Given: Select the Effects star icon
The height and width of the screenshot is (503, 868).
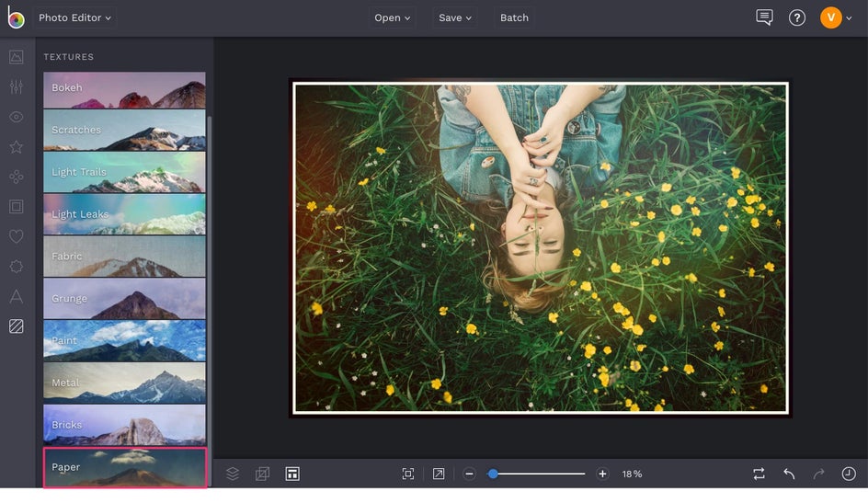Looking at the screenshot, I should [16, 147].
